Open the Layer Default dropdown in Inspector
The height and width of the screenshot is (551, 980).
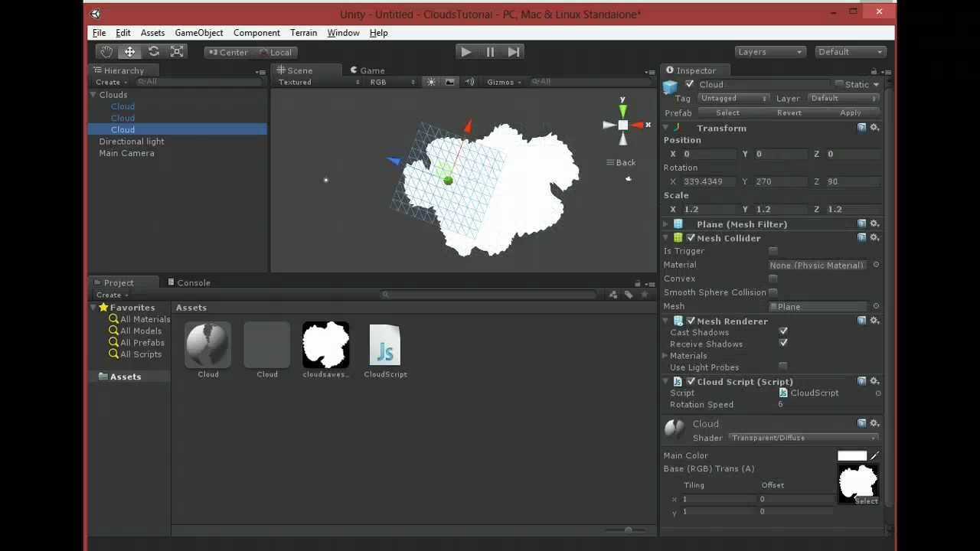(x=843, y=98)
